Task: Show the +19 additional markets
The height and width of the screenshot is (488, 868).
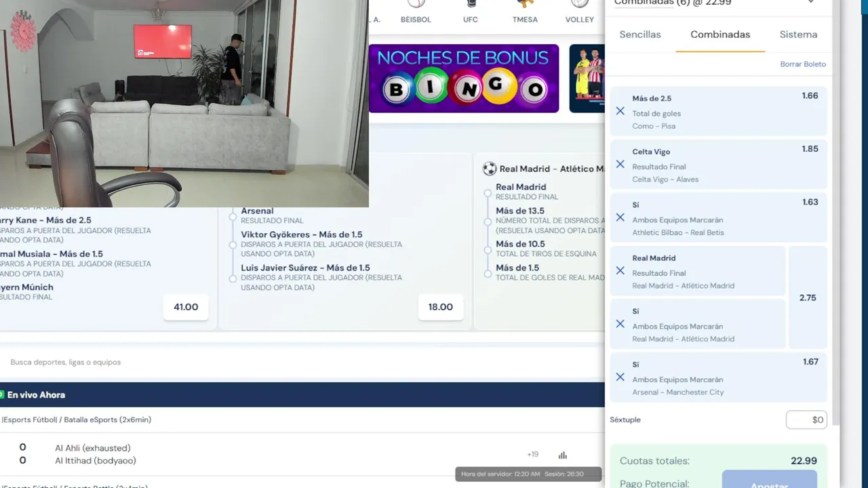Action: (x=532, y=455)
